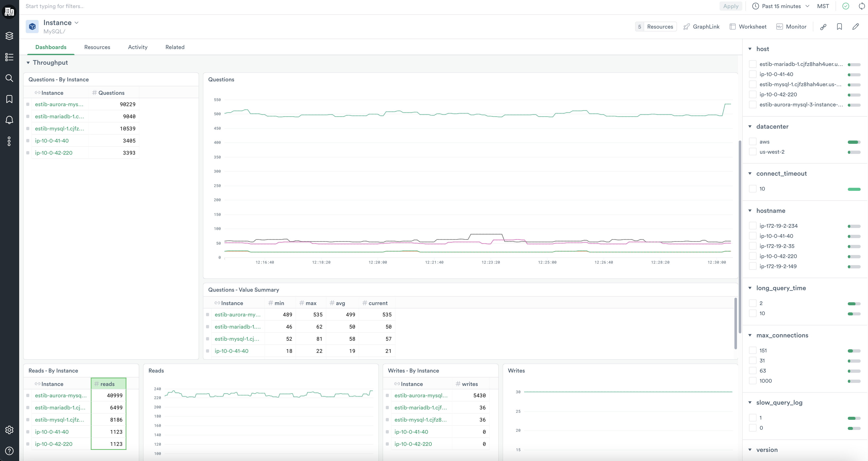Open the Worksheet button
The image size is (868, 461).
click(x=748, y=27)
